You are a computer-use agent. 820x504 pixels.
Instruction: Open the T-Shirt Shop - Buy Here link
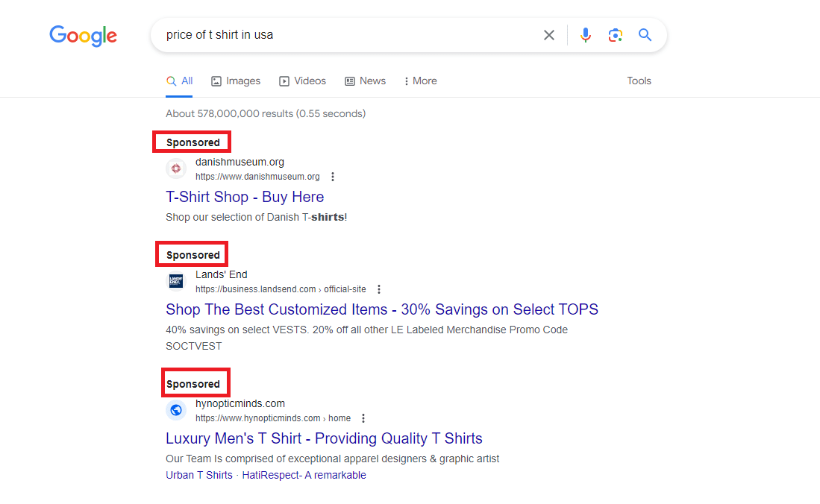click(245, 197)
